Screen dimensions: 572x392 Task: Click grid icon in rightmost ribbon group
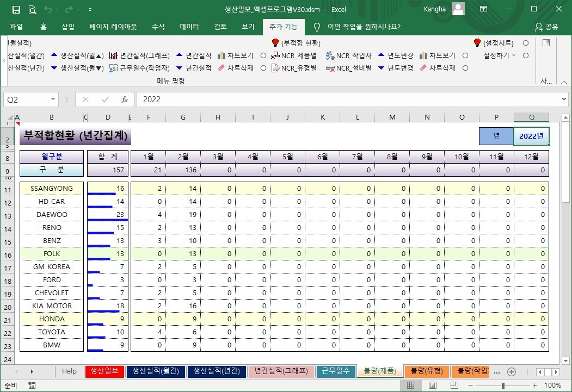click(x=546, y=43)
